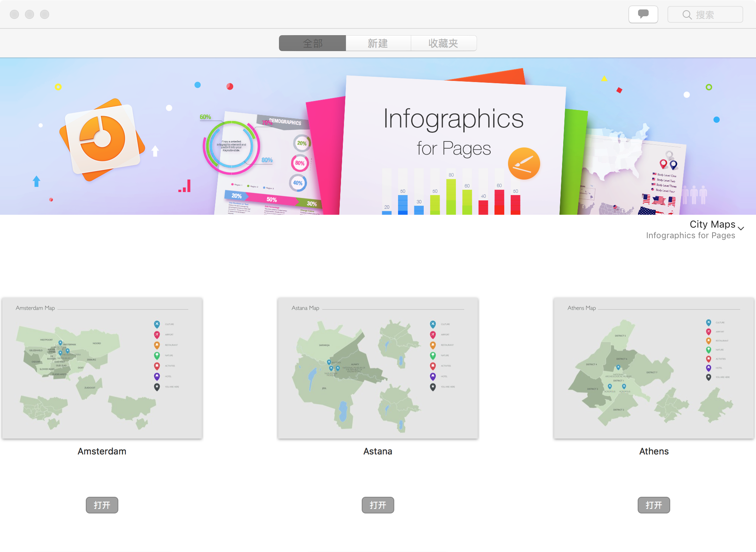Open the Amsterdam map thumbnail
The width and height of the screenshot is (756, 552).
coord(102,368)
